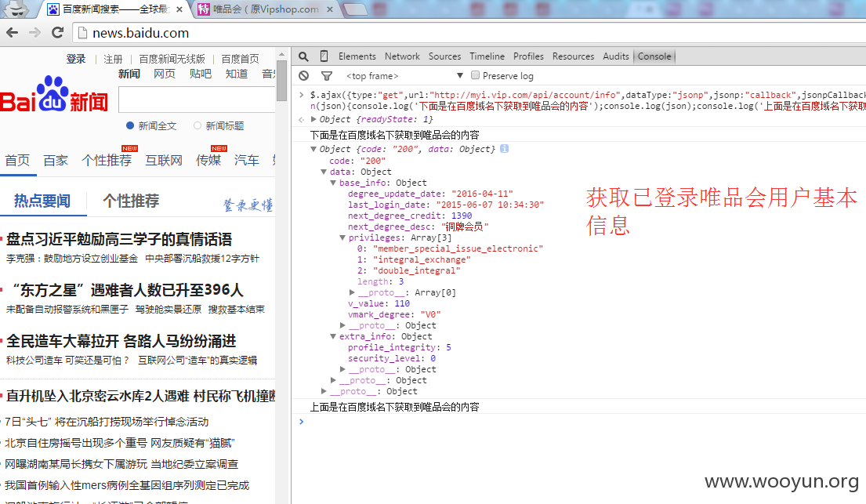Close the Vipshop tab
The image size is (866, 504).
[x=330, y=9]
